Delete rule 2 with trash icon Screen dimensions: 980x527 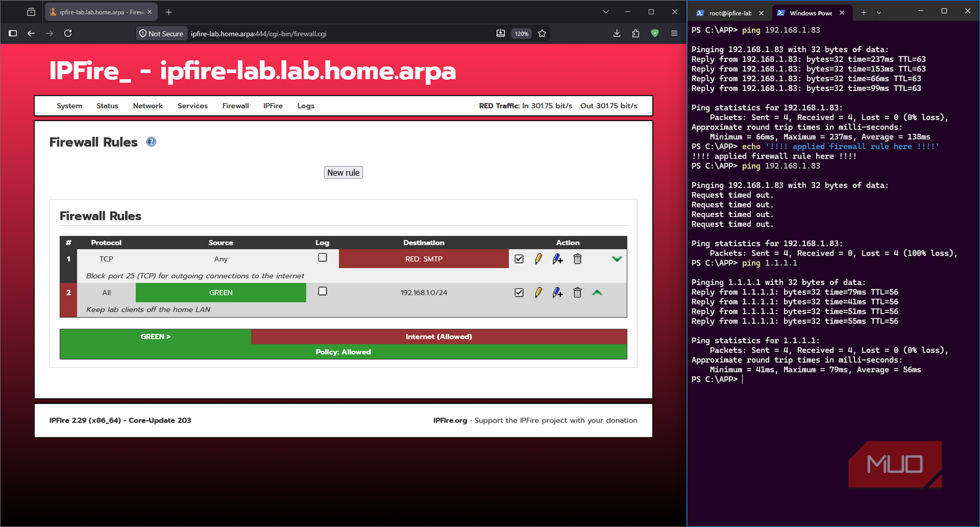point(577,292)
